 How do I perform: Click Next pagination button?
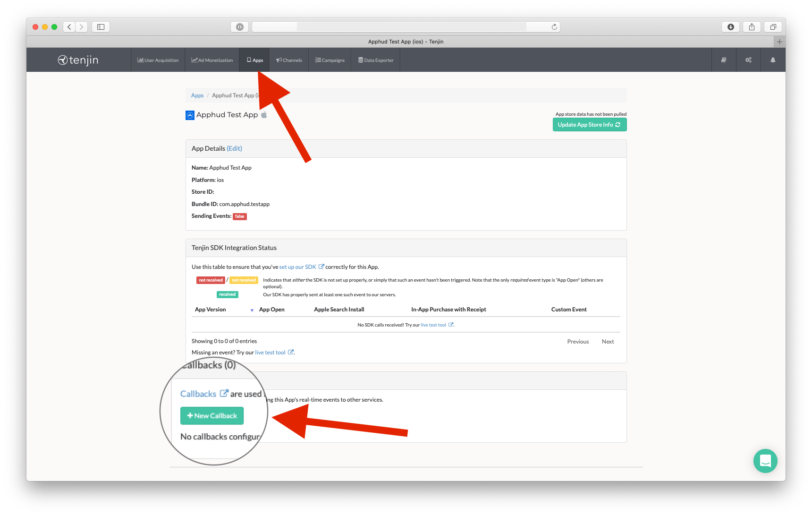[608, 342]
